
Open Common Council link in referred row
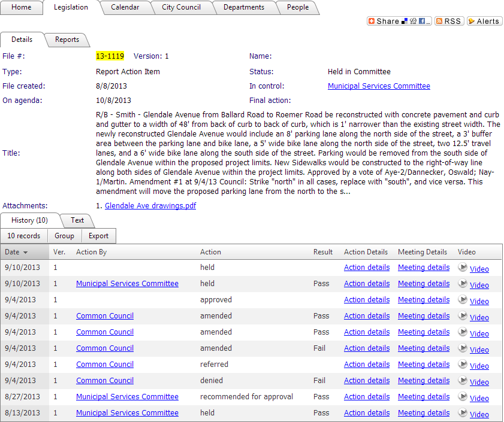[105, 365]
